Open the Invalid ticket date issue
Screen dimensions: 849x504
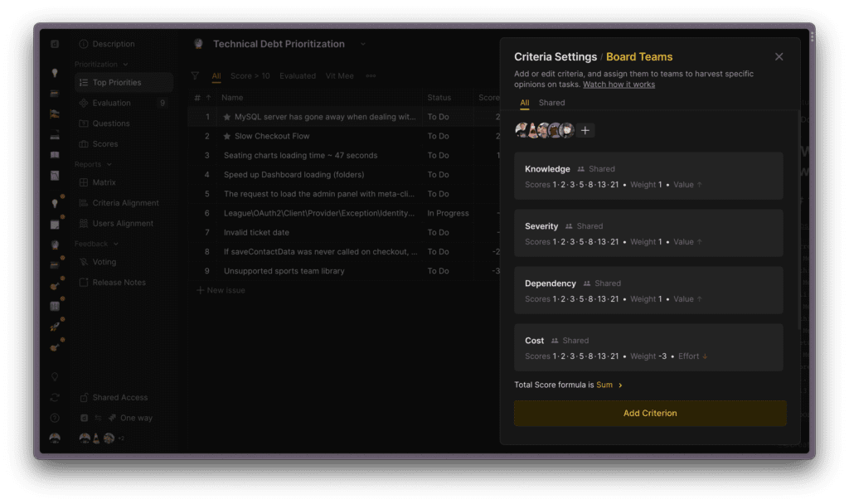(x=256, y=233)
